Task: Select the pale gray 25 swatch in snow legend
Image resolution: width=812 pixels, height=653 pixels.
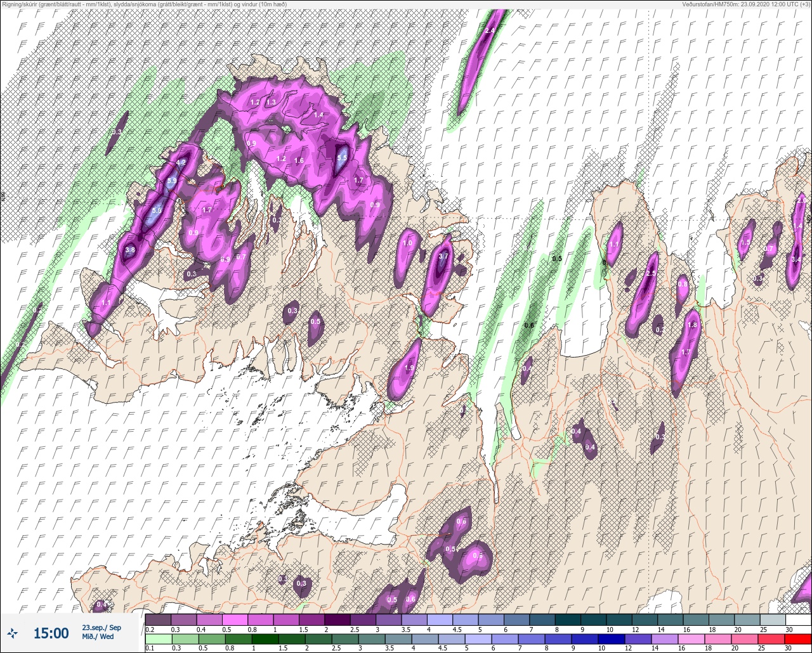Action: click(773, 619)
